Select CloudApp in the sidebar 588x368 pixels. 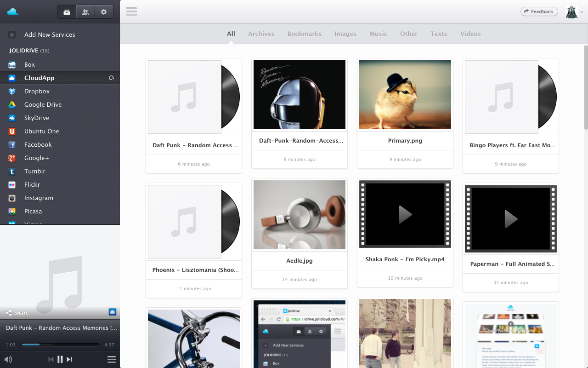pos(60,78)
